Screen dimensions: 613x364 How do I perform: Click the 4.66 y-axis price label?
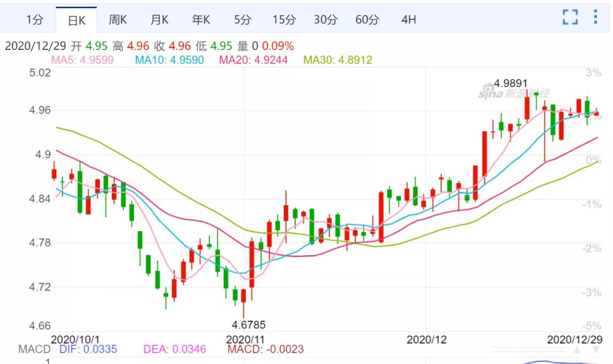[x=40, y=325]
